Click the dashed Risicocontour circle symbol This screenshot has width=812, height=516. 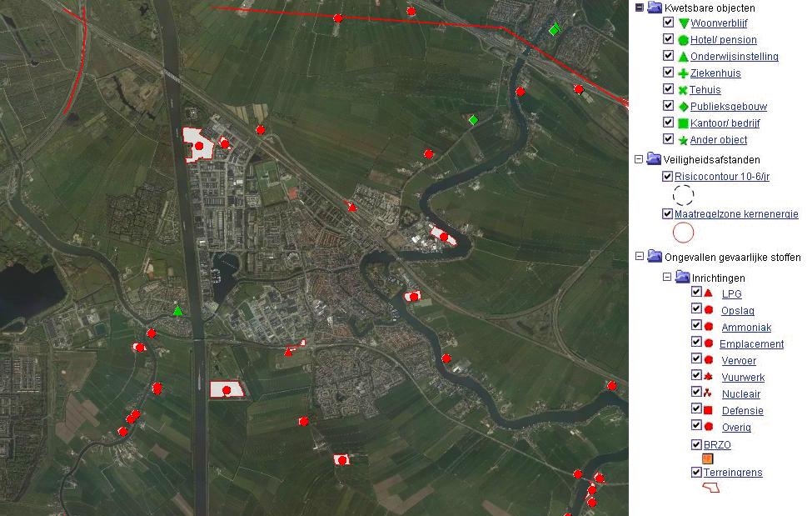[683, 195]
